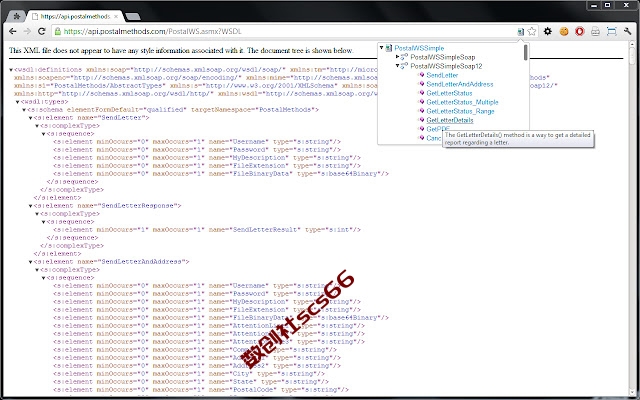
Task: Select the pinned puzzle-piece tab
Action: (x=17, y=16)
